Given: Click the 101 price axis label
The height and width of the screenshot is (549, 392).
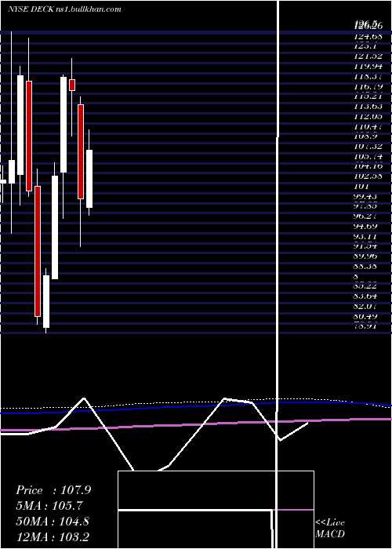Looking at the screenshot, I should click(361, 187).
